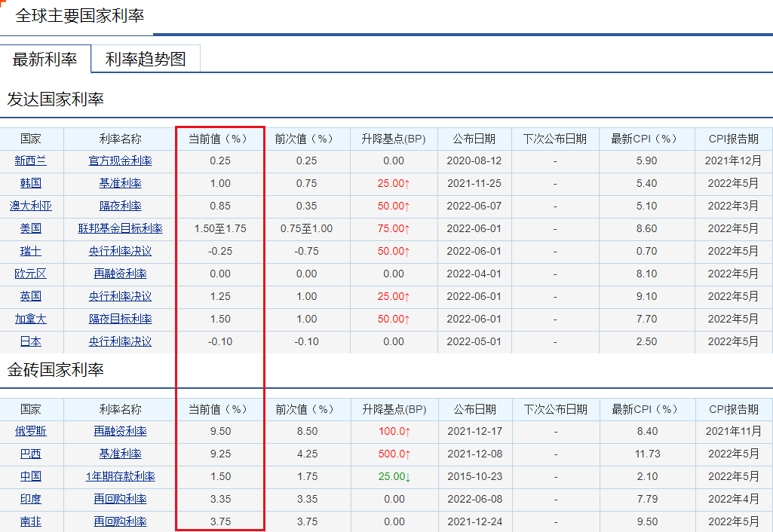The width and height of the screenshot is (773, 532).
Task: Open 再融资利率 link for 欧元区
Action: (121, 274)
